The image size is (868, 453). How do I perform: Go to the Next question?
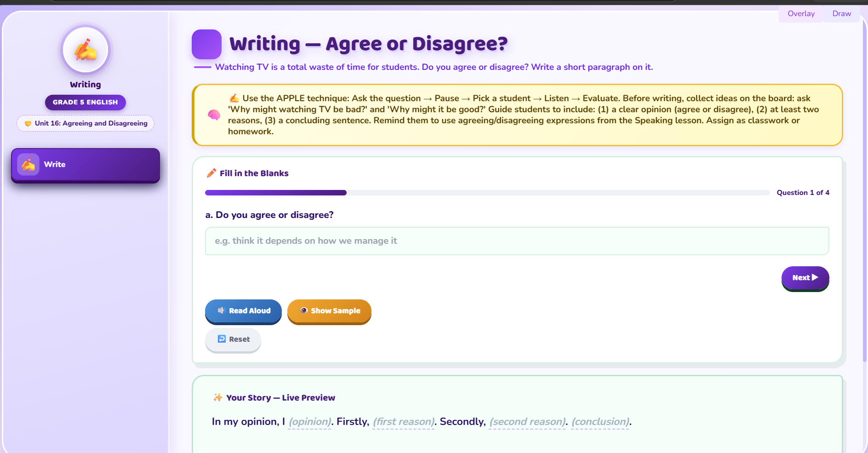(805, 278)
